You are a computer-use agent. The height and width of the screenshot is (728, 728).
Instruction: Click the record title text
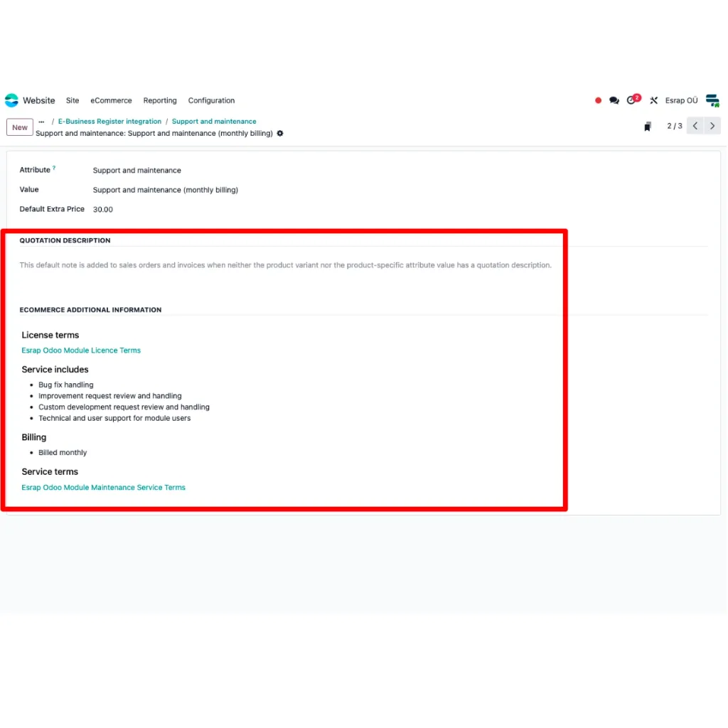coord(154,133)
